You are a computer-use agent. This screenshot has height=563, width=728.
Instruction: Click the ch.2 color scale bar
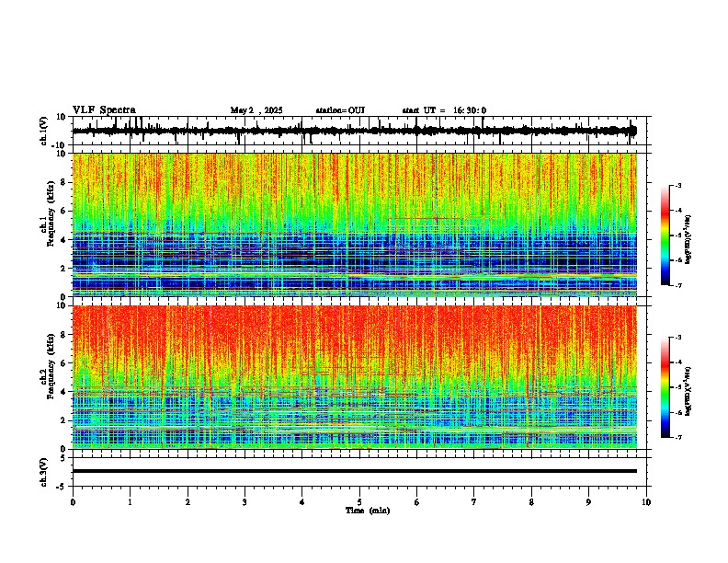pos(665,387)
